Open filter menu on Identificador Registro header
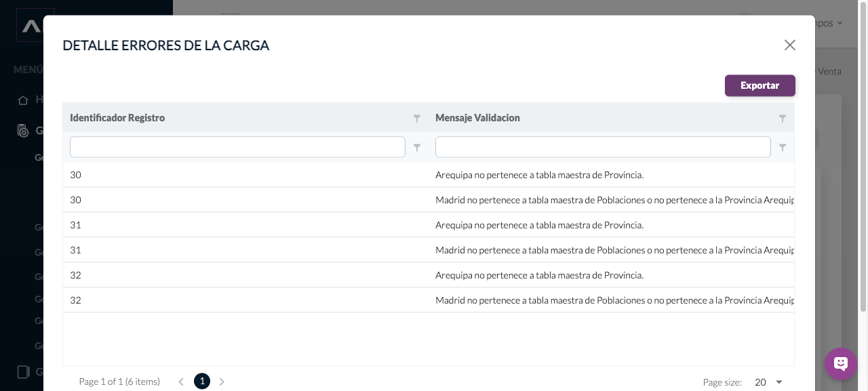This screenshot has height=391, width=868. pyautogui.click(x=417, y=118)
